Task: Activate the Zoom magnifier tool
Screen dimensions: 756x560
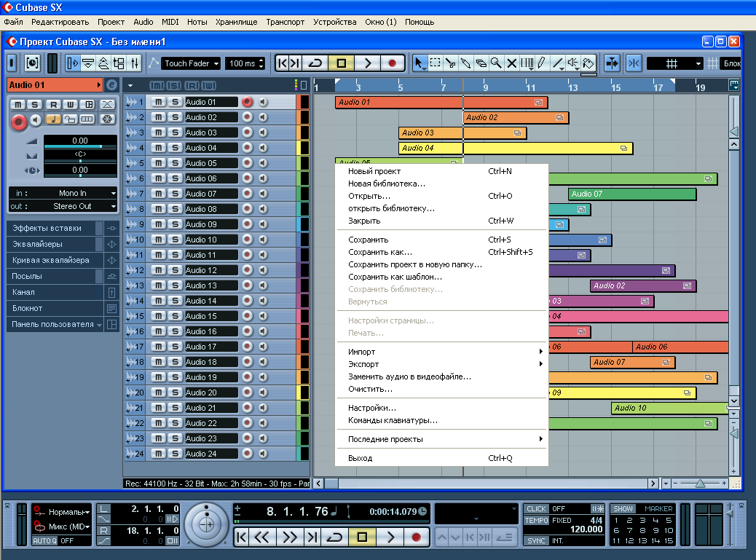Action: tap(496, 63)
